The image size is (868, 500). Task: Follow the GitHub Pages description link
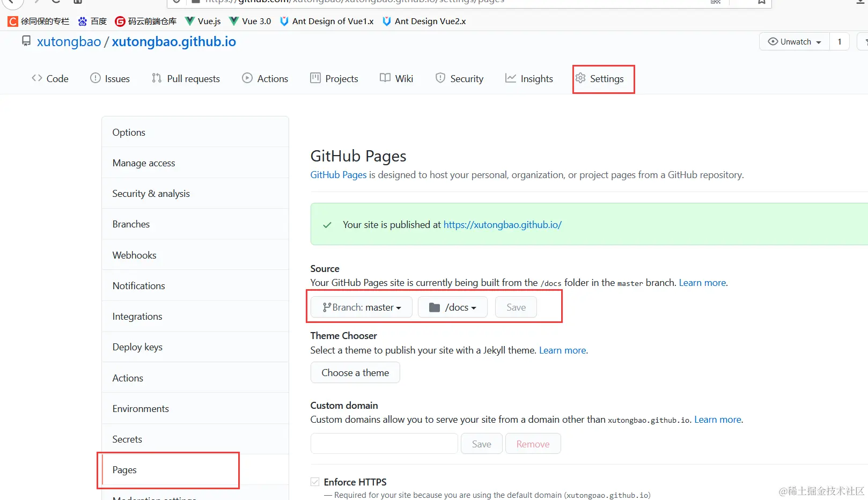(x=339, y=174)
